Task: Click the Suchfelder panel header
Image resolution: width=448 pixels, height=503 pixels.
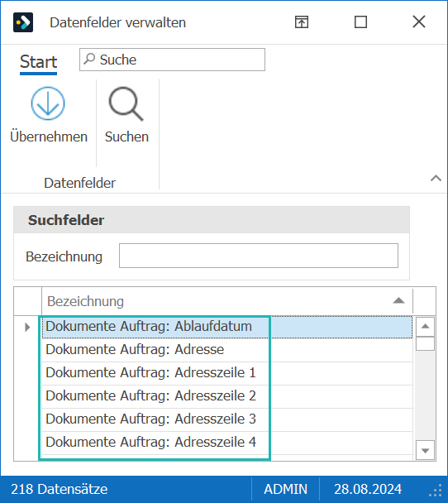Action: 212,220
